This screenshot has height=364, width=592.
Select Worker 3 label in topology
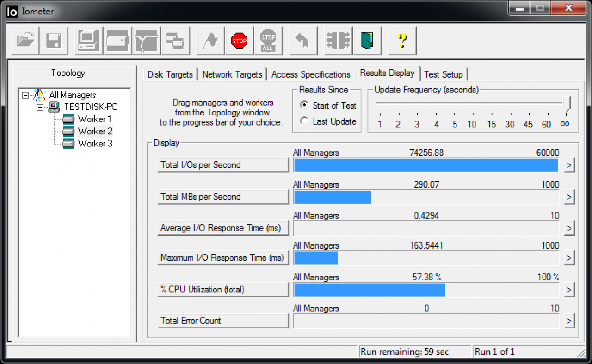[x=95, y=144]
